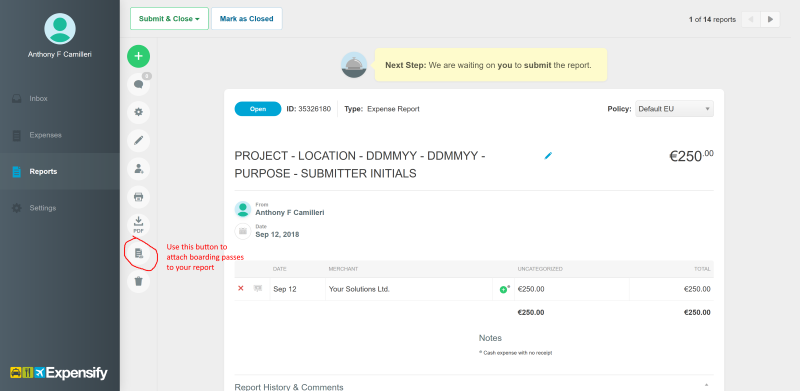Go to next report arrow
Screen dimensions: 800x391
point(770,19)
